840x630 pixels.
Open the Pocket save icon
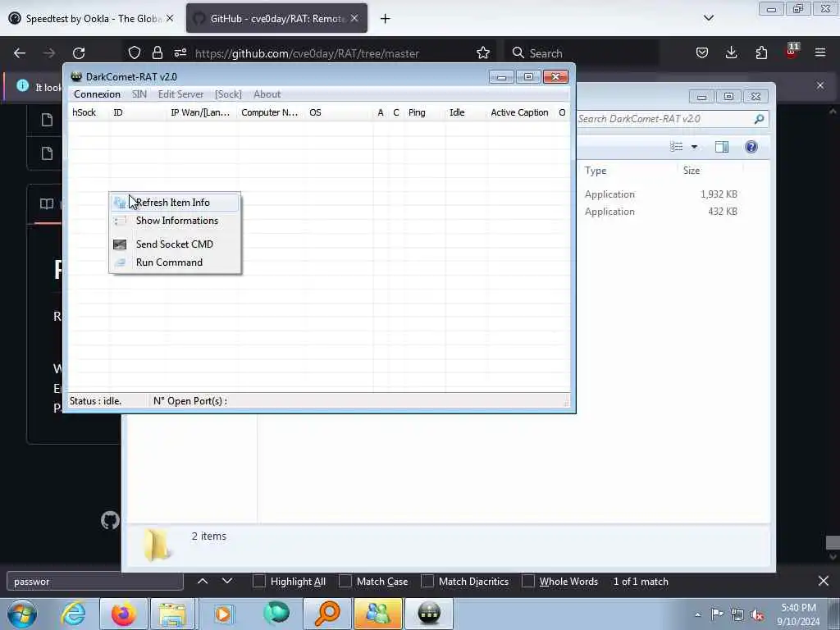coord(702,52)
